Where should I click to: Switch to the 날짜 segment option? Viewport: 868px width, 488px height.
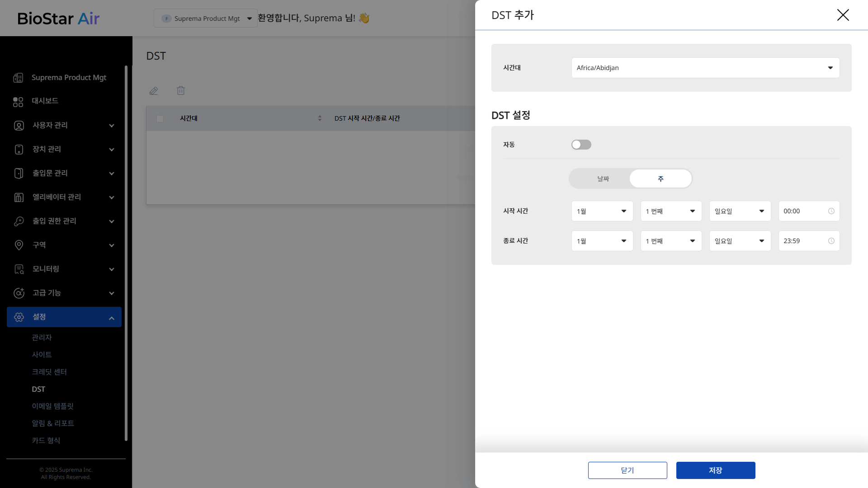click(x=603, y=179)
